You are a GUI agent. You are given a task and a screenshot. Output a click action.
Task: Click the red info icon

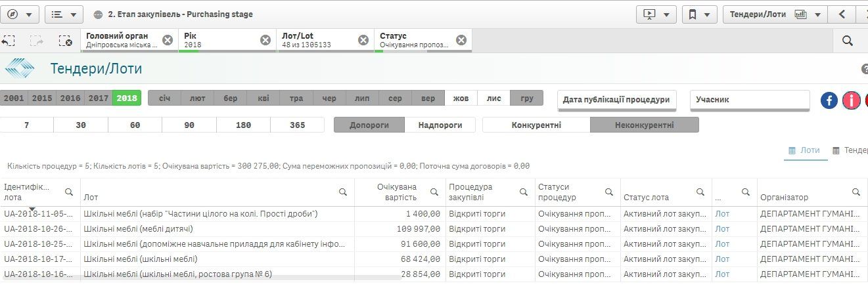(852, 100)
